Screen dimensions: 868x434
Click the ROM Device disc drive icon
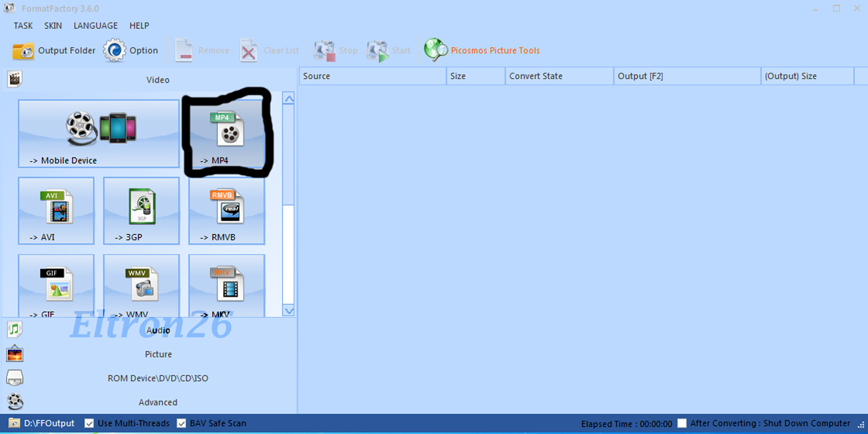click(x=15, y=378)
